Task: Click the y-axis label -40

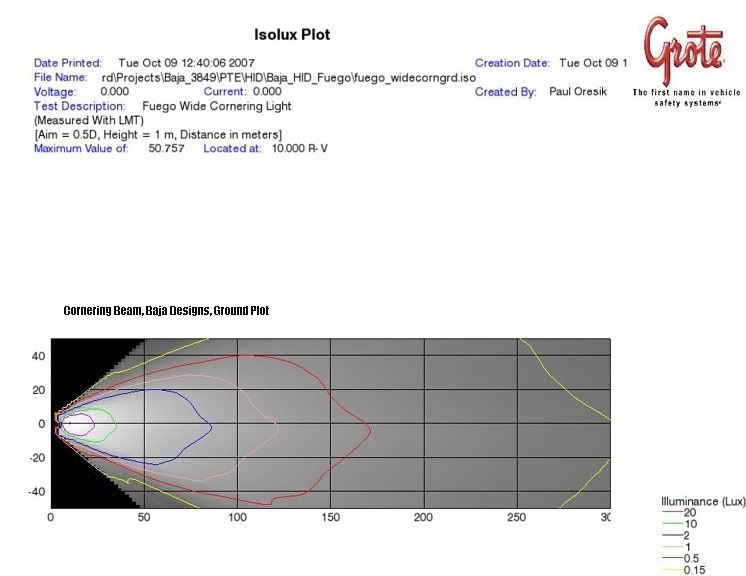Action: (36, 492)
